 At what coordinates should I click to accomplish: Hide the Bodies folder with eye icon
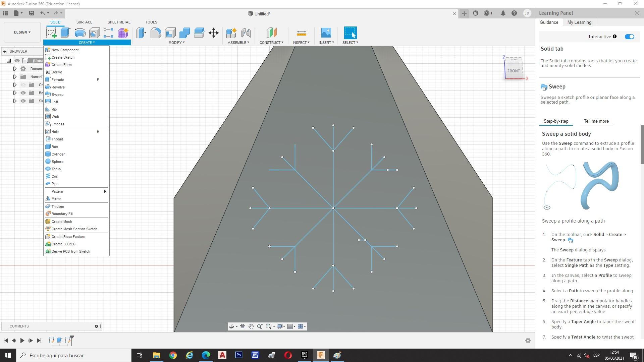23,93
